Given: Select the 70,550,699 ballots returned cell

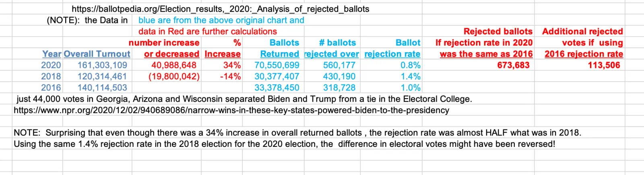Looking at the screenshot, I should pos(277,65).
